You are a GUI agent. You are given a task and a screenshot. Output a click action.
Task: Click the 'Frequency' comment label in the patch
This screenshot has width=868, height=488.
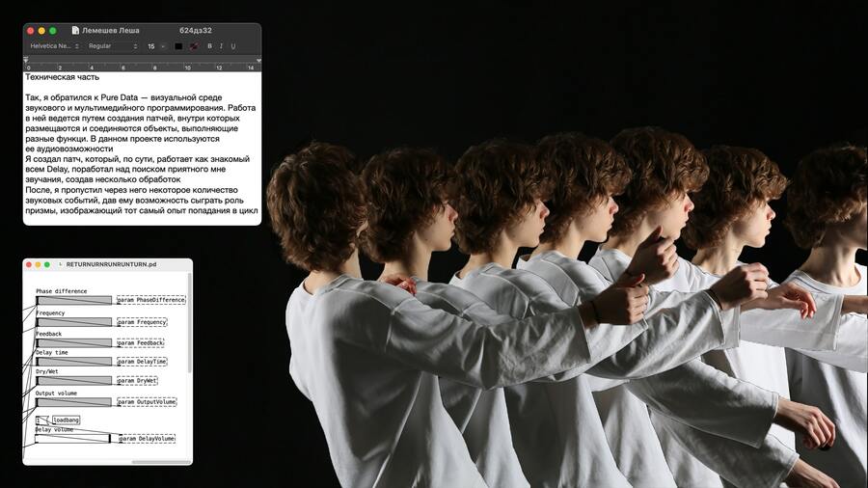50,313
